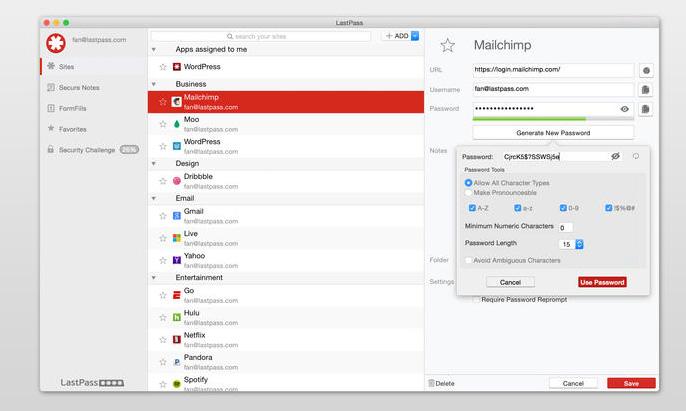Uncheck the A-Z uppercase checkbox
Image resolution: width=686 pixels, height=411 pixels.
point(472,208)
